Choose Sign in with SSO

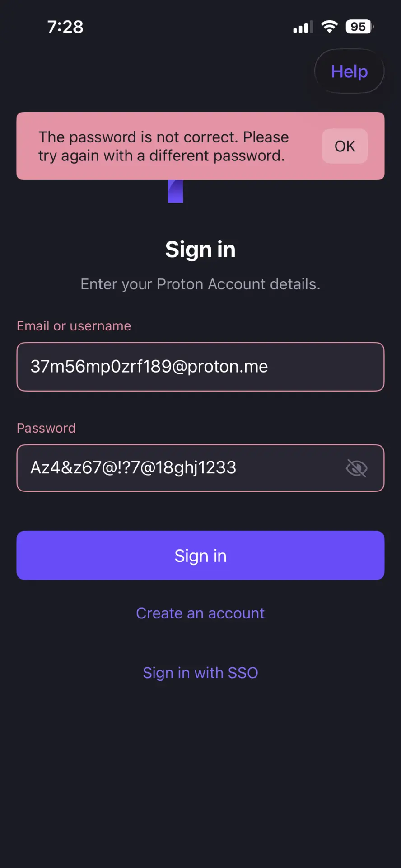click(200, 673)
